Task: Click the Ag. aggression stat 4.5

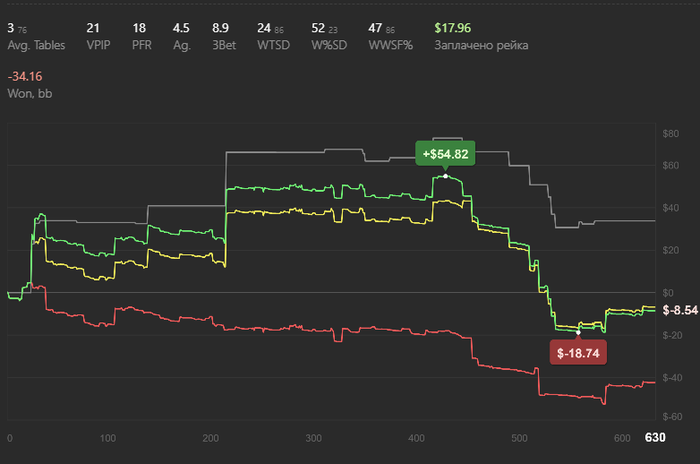Action: click(181, 27)
